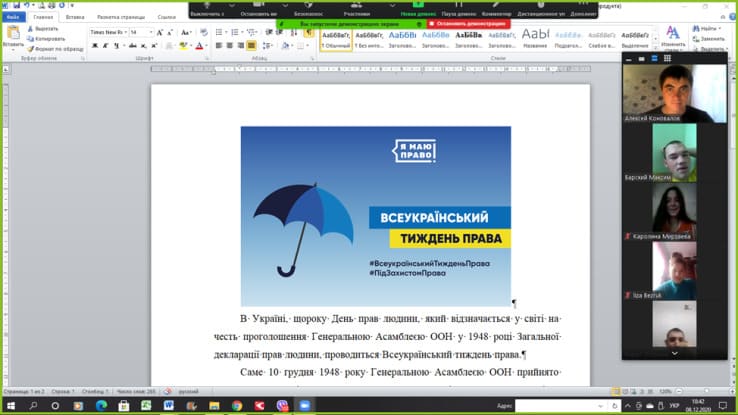This screenshot has height=415, width=738.
Task: Open the line spacing dropdown
Action: pyautogui.click(x=267, y=46)
